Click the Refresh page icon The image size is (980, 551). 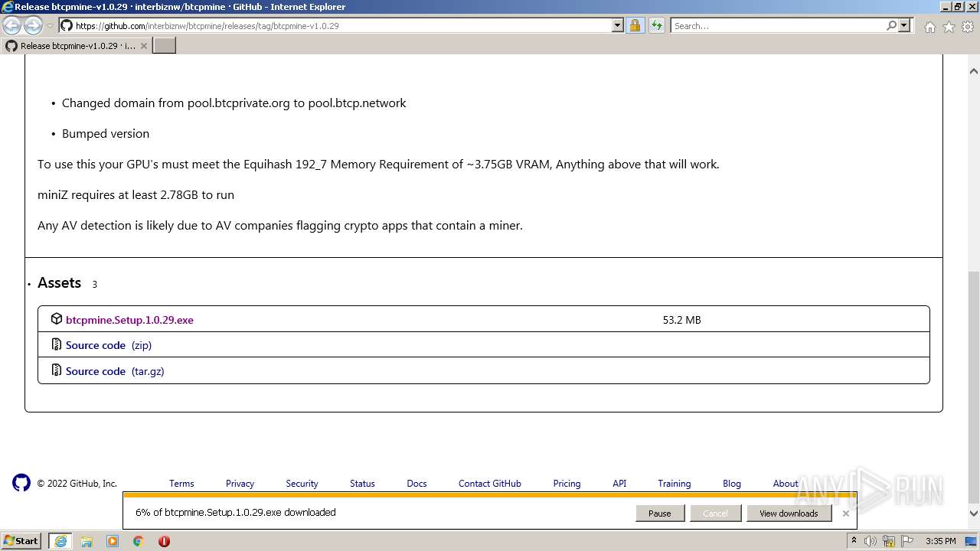pos(656,25)
